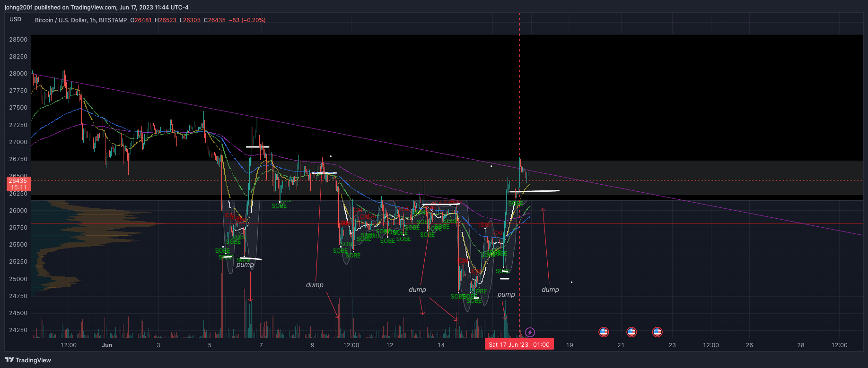Click the Jun month label on time axis

tap(107, 345)
